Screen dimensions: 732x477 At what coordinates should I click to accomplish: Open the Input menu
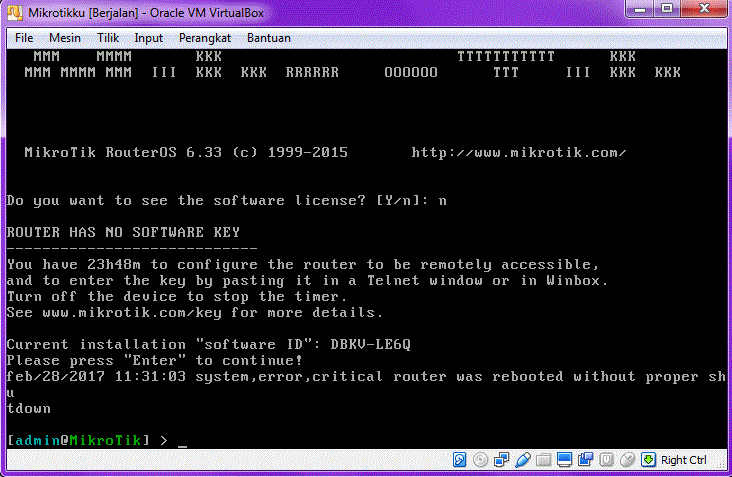[x=148, y=38]
